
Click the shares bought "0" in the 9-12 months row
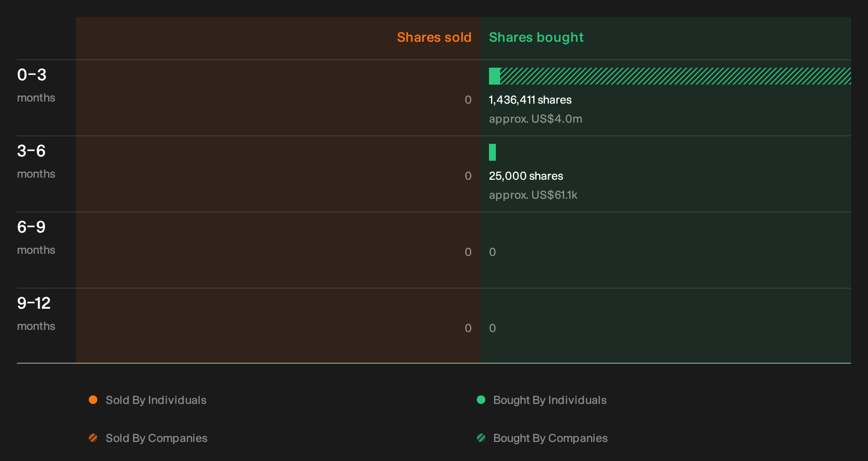tap(493, 328)
